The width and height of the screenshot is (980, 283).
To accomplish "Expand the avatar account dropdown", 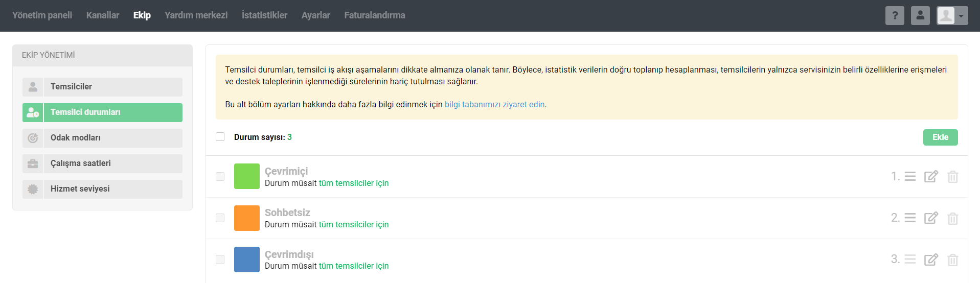I will [x=952, y=15].
